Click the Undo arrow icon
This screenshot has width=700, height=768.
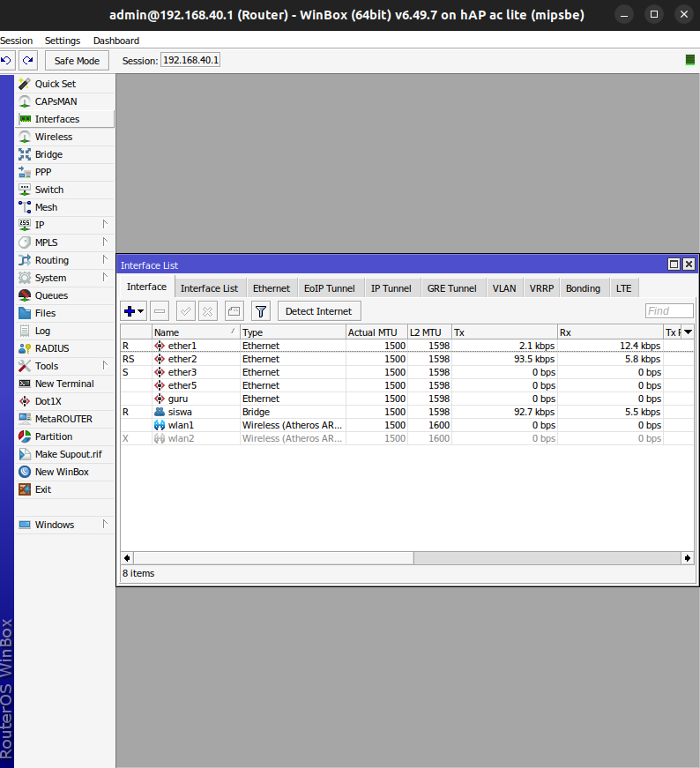point(6,60)
